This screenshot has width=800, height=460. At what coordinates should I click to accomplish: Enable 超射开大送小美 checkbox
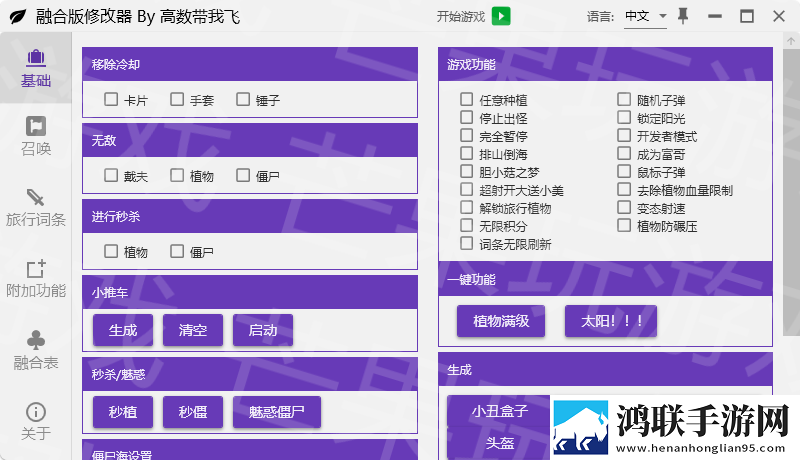pos(466,189)
